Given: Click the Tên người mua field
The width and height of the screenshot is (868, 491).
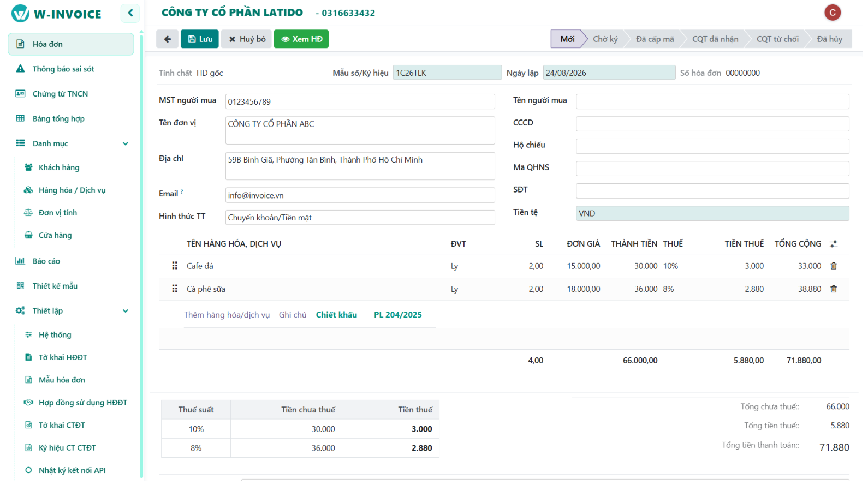Looking at the screenshot, I should [712, 101].
